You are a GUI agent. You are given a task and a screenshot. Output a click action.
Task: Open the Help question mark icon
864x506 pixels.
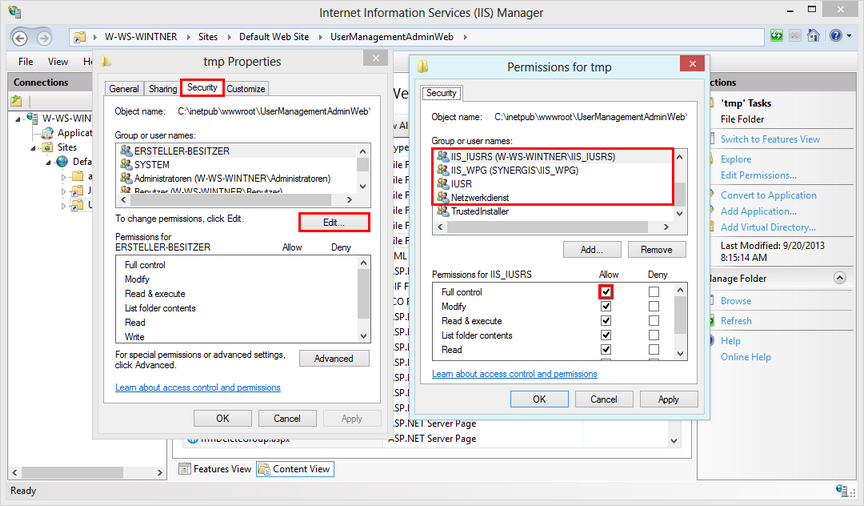tap(835, 36)
